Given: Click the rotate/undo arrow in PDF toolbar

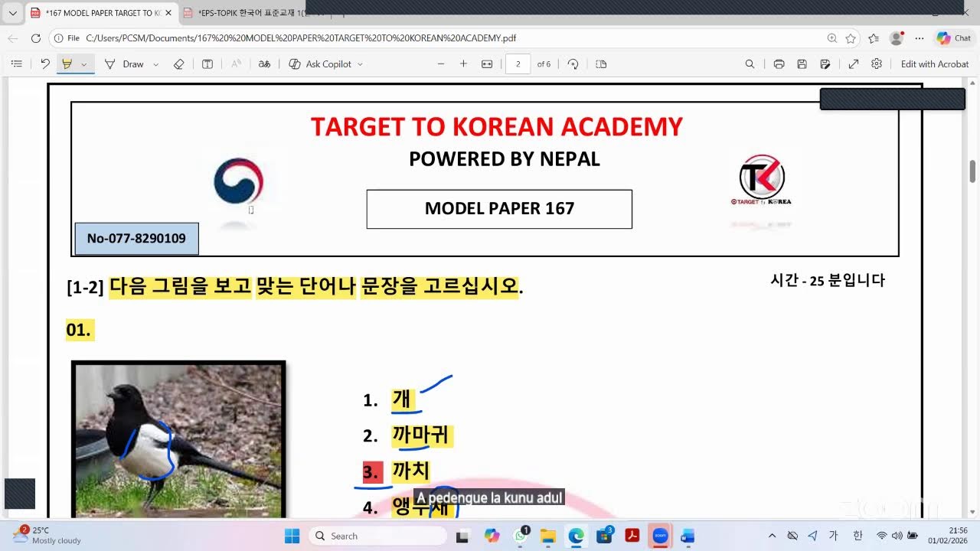Looking at the screenshot, I should click(45, 64).
